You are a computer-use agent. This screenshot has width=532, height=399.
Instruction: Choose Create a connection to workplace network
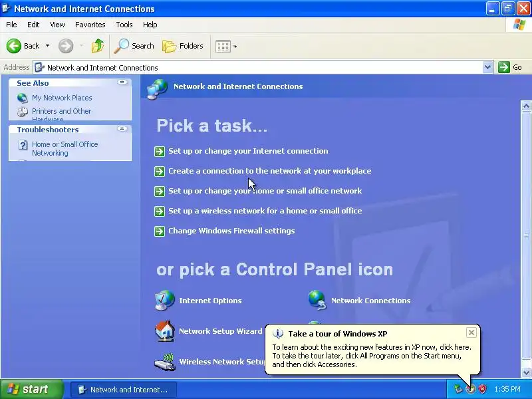pyautogui.click(x=270, y=171)
